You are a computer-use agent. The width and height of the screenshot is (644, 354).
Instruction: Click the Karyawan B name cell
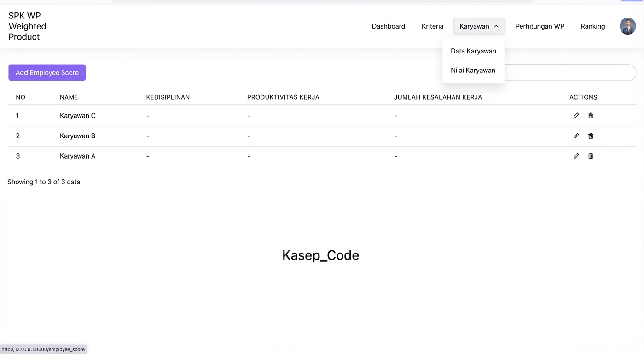pos(78,136)
